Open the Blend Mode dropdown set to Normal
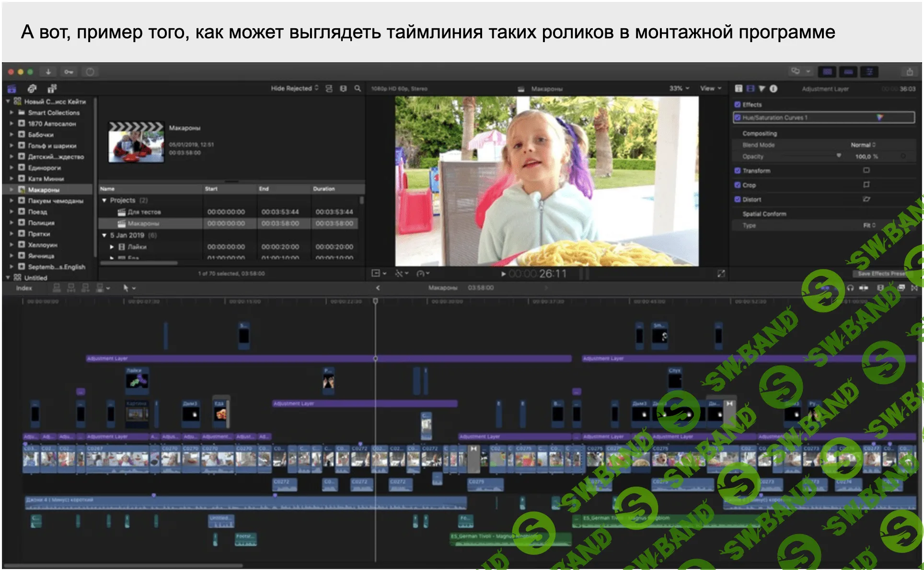 coord(864,145)
